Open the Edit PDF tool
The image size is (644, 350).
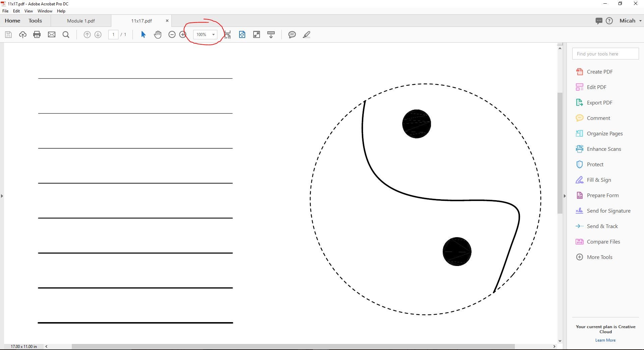coord(591,87)
